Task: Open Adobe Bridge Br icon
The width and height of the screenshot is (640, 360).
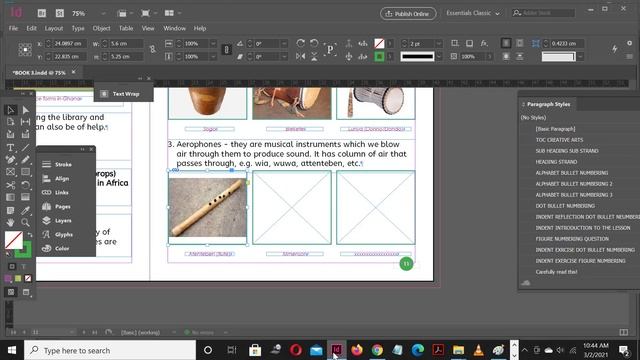Action: click(42, 13)
